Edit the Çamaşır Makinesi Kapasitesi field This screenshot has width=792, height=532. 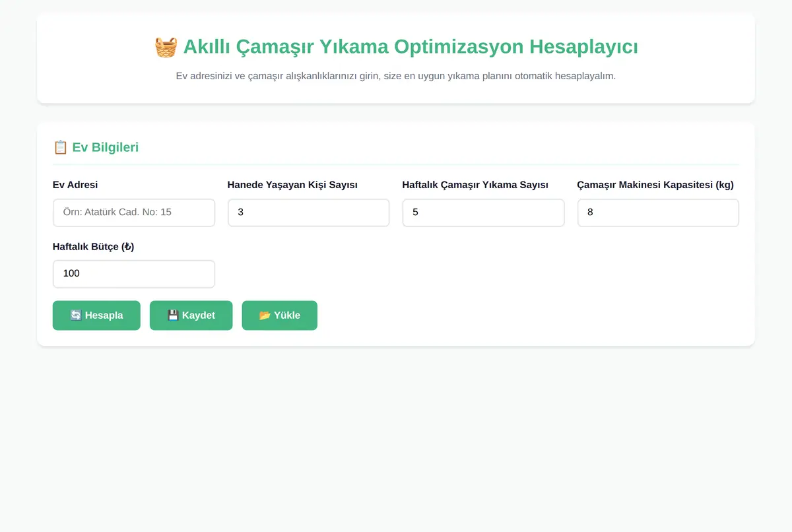click(x=658, y=213)
